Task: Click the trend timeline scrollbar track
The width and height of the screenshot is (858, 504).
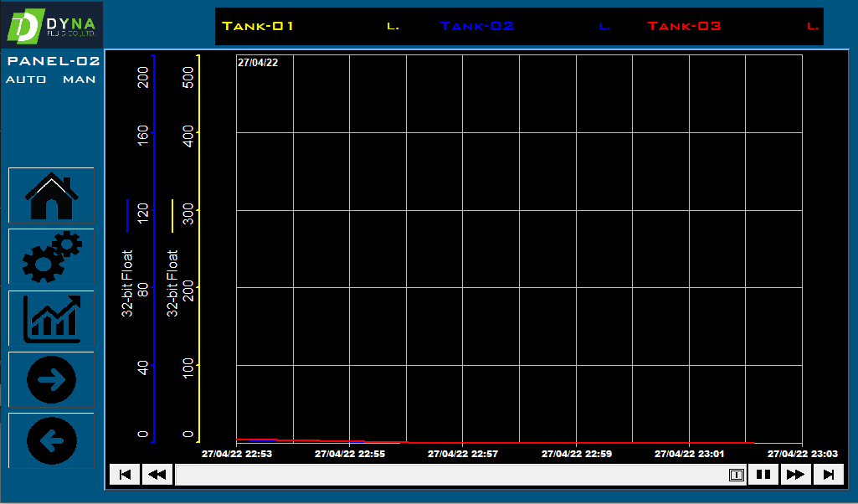Action: tap(452, 475)
